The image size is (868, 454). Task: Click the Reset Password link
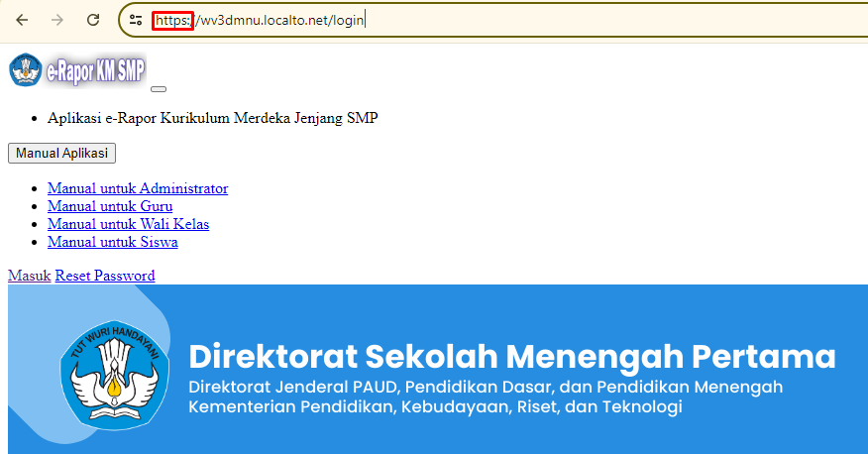click(x=105, y=276)
